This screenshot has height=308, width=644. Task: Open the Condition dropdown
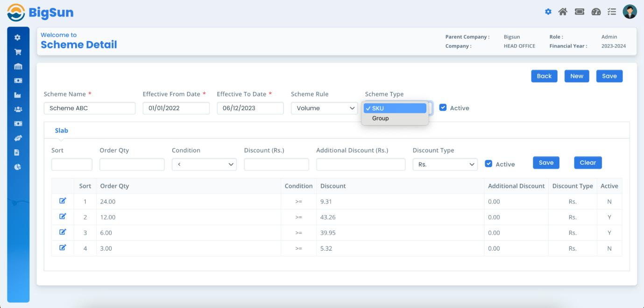point(204,164)
